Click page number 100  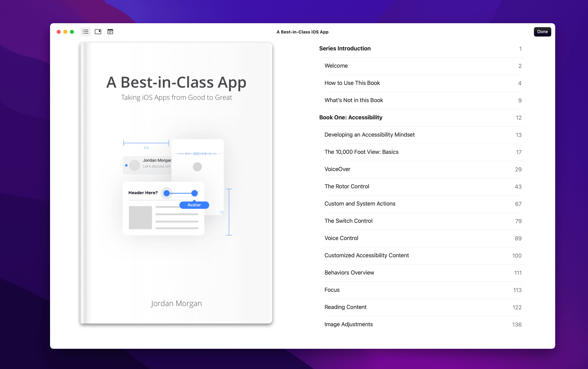tap(517, 256)
